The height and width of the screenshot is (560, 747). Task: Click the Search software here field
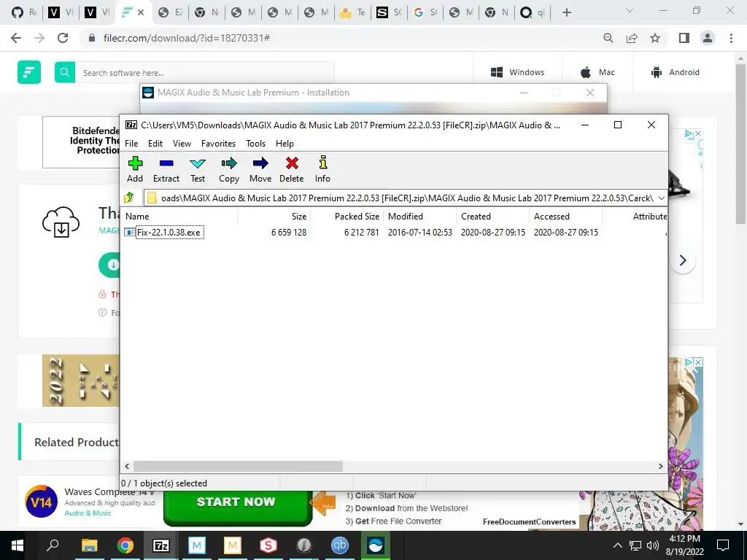tap(205, 72)
